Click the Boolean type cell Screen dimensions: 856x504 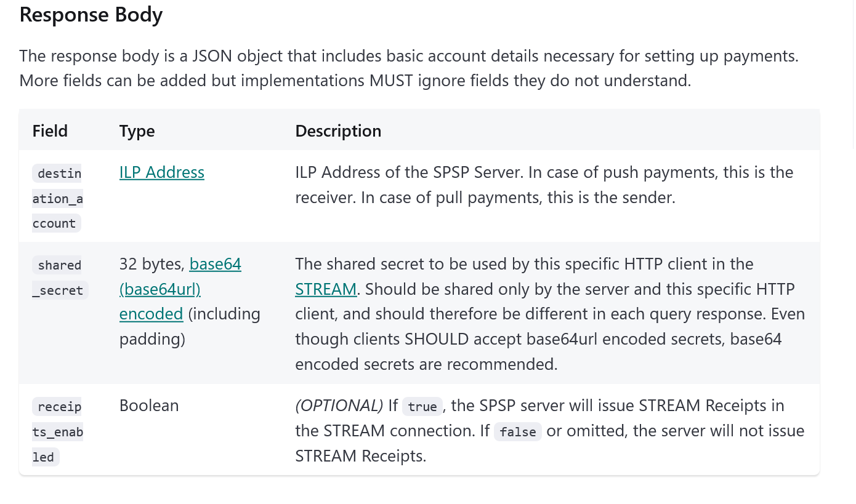tap(149, 406)
